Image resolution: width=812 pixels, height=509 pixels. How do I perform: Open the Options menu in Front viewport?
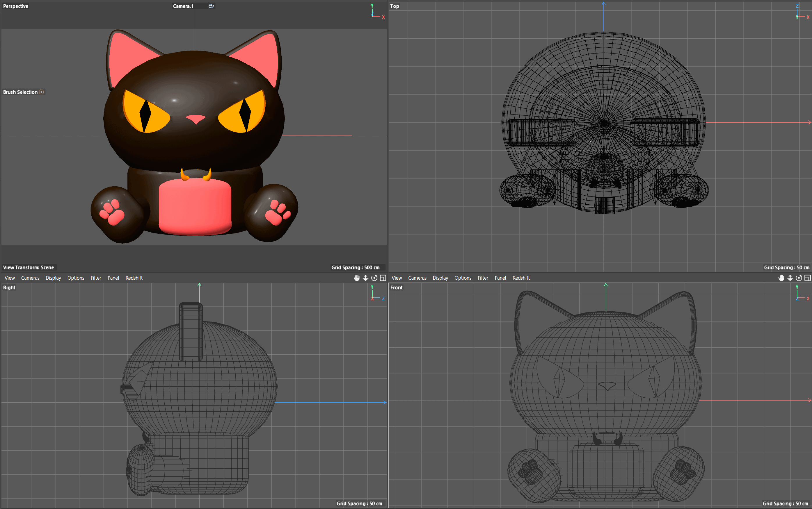(x=463, y=278)
